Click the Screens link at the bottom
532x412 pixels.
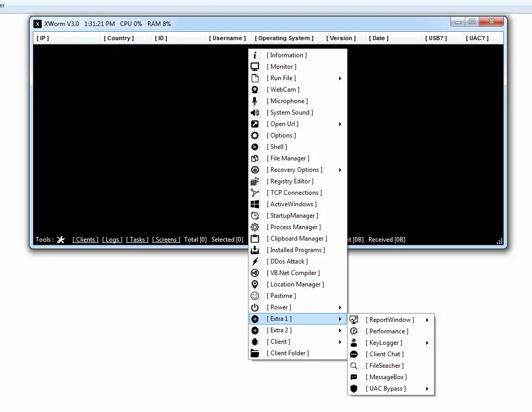[x=166, y=239]
